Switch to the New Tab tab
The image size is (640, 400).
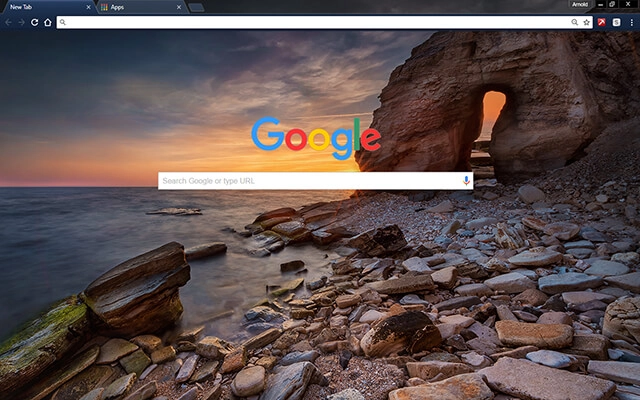pos(48,7)
